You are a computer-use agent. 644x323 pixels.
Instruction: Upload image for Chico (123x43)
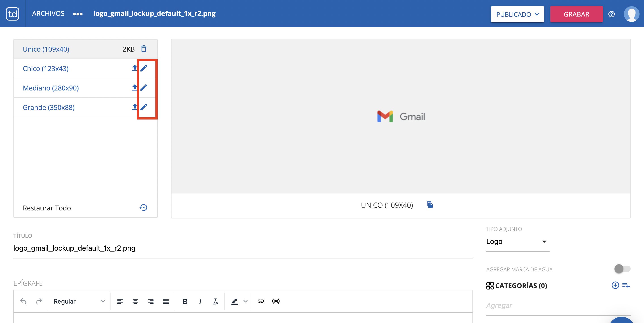[135, 68]
